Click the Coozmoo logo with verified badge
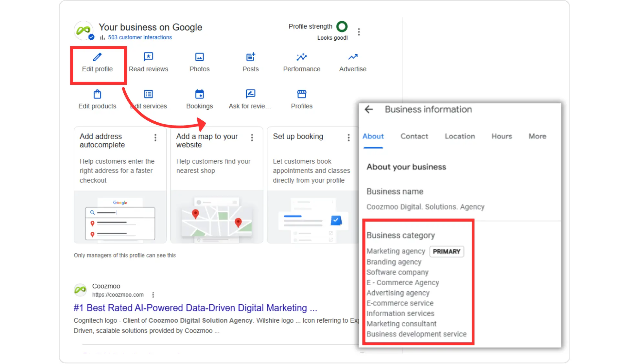636x364 pixels. click(x=84, y=31)
